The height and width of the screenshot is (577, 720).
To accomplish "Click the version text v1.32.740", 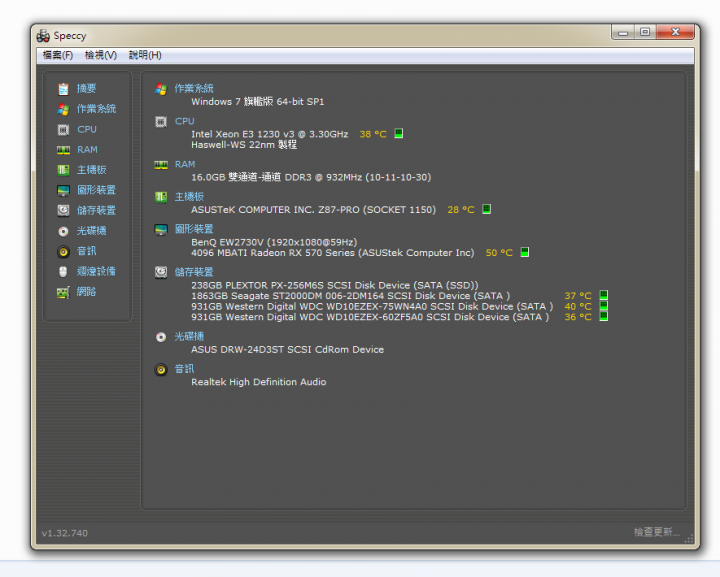I will tap(65, 533).
